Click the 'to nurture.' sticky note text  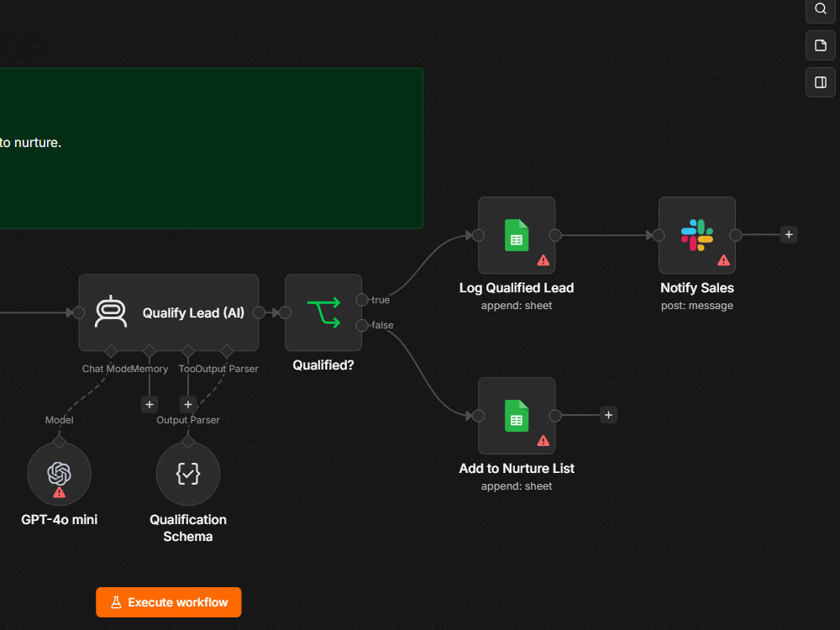30,143
